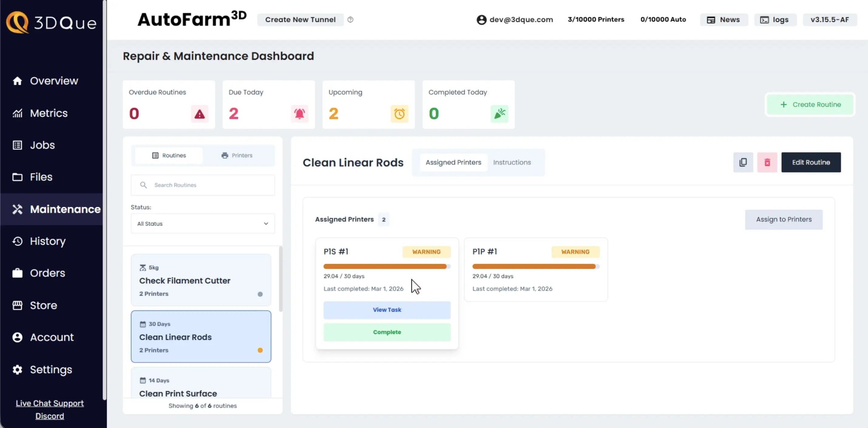Click the Account person icon
The image size is (868, 428).
pos(17,337)
